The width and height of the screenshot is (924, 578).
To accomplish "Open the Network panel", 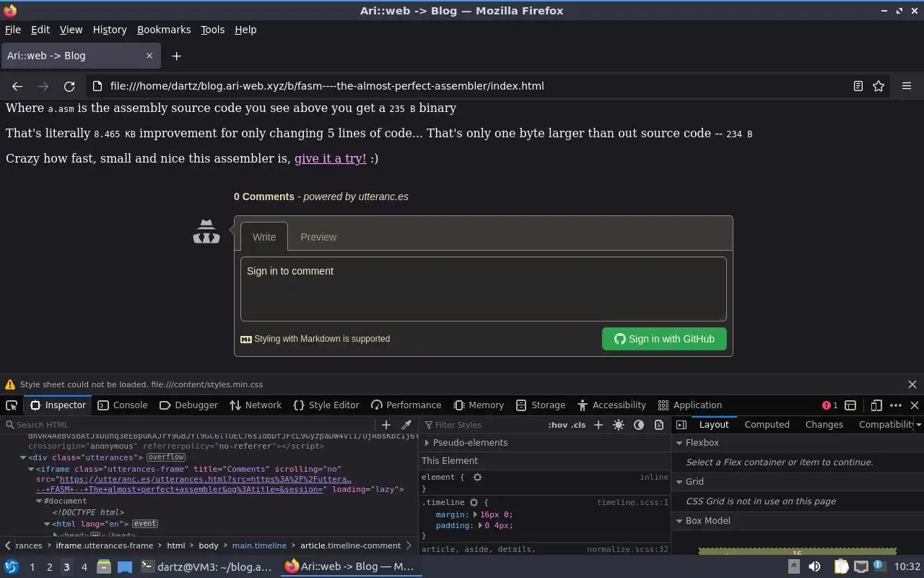I will 256,405.
